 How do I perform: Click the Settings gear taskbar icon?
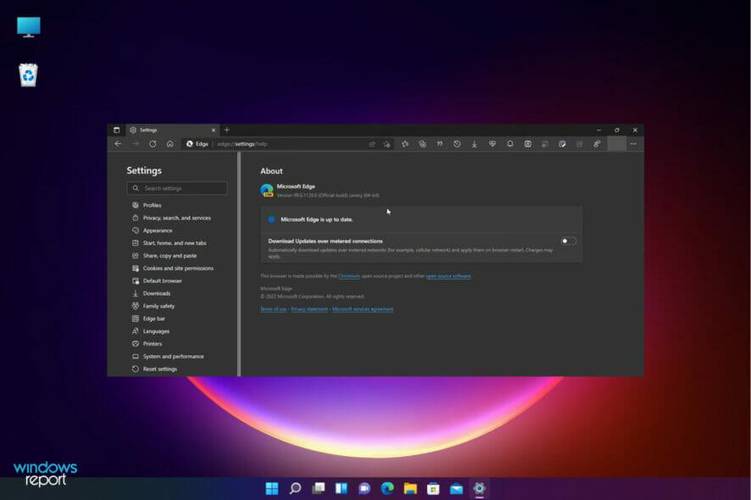[x=479, y=488]
